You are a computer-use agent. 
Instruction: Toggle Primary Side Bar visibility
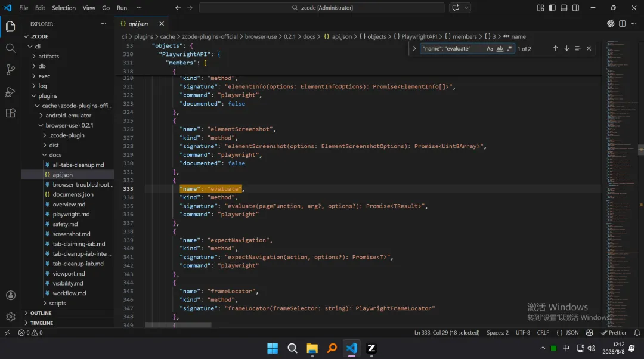click(x=552, y=8)
